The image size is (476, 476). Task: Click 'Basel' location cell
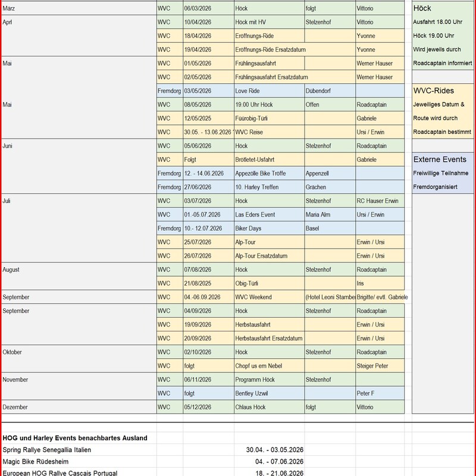[330, 228]
